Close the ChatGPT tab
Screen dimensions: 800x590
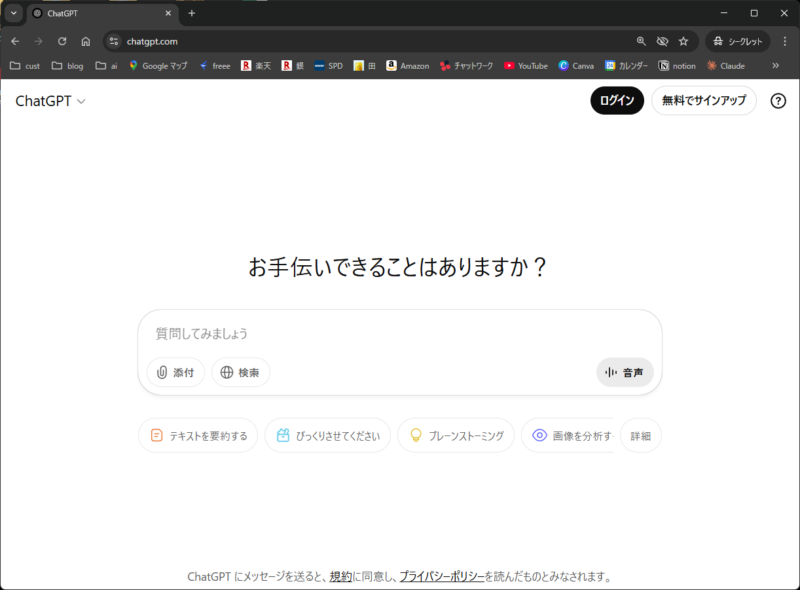pos(168,13)
